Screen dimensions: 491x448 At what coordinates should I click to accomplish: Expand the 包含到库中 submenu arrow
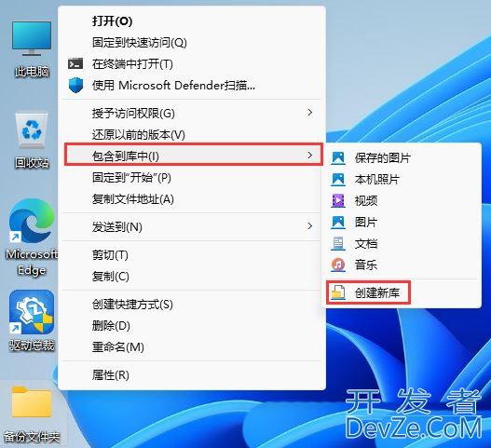point(309,155)
